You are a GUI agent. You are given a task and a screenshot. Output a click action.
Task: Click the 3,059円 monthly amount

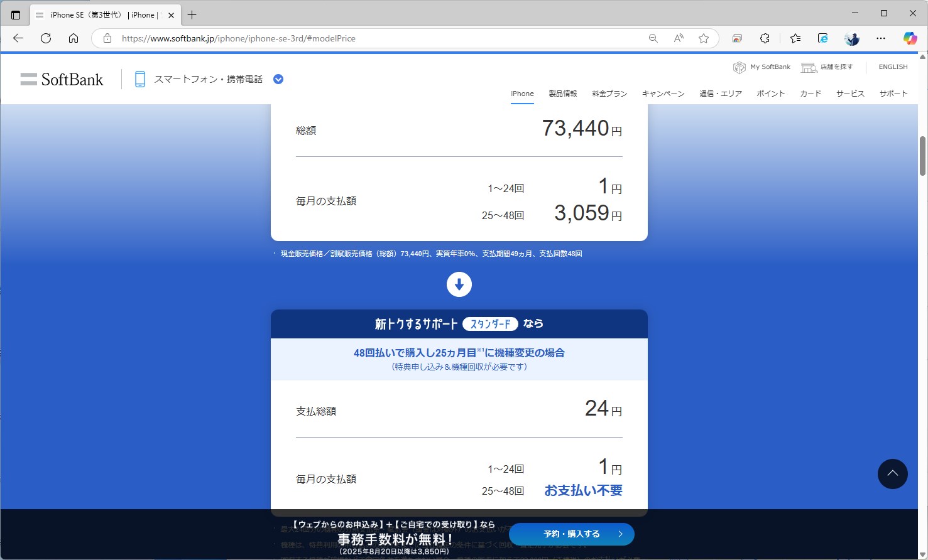click(x=588, y=213)
